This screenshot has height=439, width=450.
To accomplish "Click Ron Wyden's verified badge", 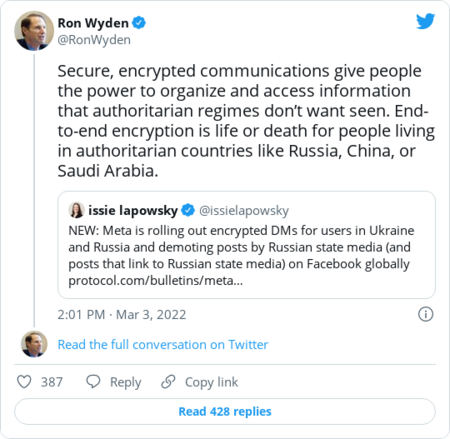I will coord(139,23).
